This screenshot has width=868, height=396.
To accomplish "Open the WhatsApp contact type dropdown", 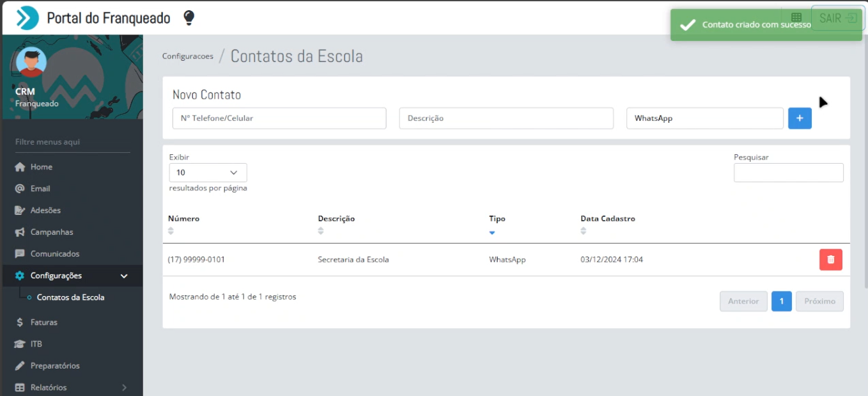I will (704, 118).
